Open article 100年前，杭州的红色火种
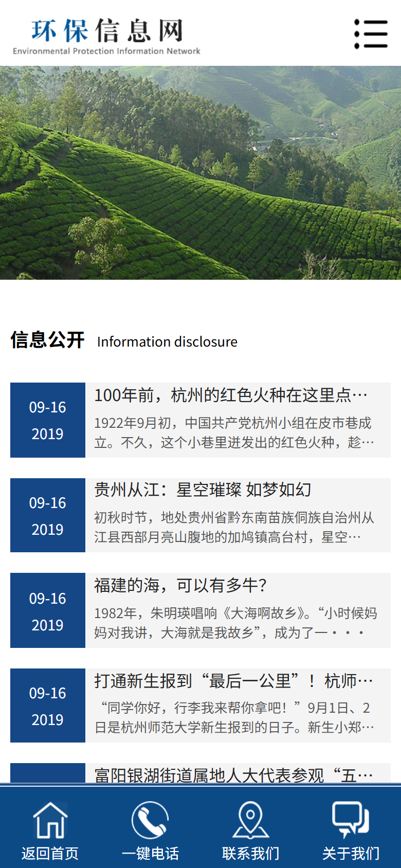Screen dimensions: 401x868 [x=231, y=395]
